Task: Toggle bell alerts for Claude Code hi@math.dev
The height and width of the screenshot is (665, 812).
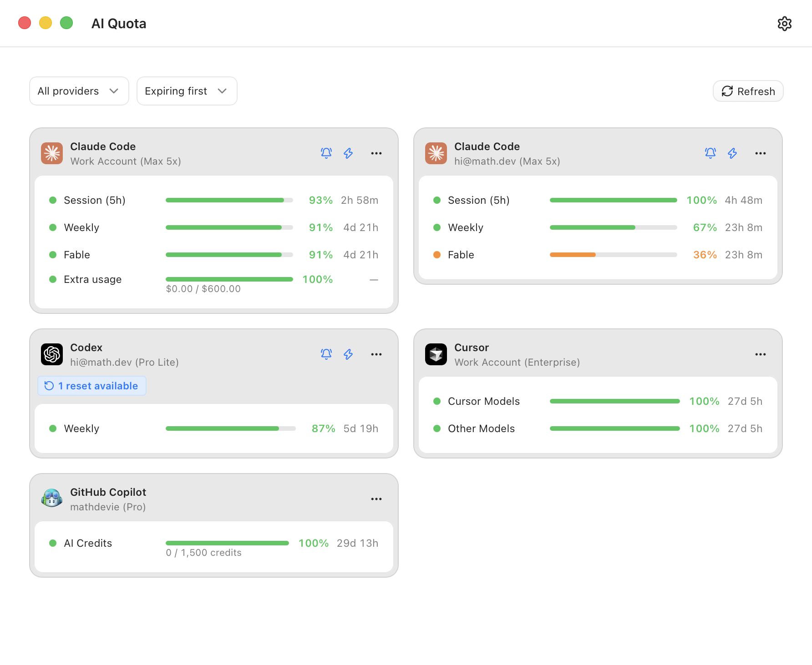Action: click(710, 153)
